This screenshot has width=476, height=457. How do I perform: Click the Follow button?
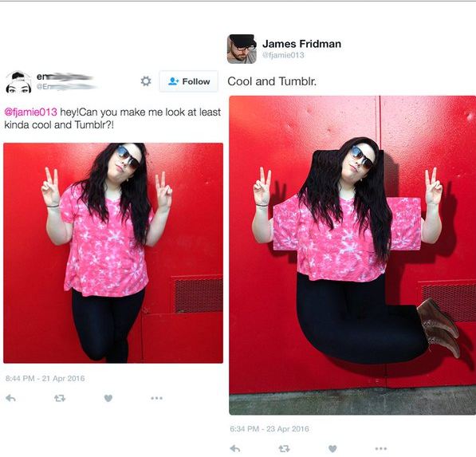click(188, 81)
